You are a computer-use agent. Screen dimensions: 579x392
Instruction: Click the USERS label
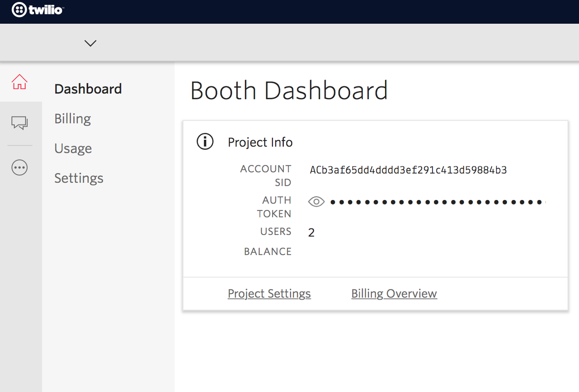pyautogui.click(x=276, y=232)
